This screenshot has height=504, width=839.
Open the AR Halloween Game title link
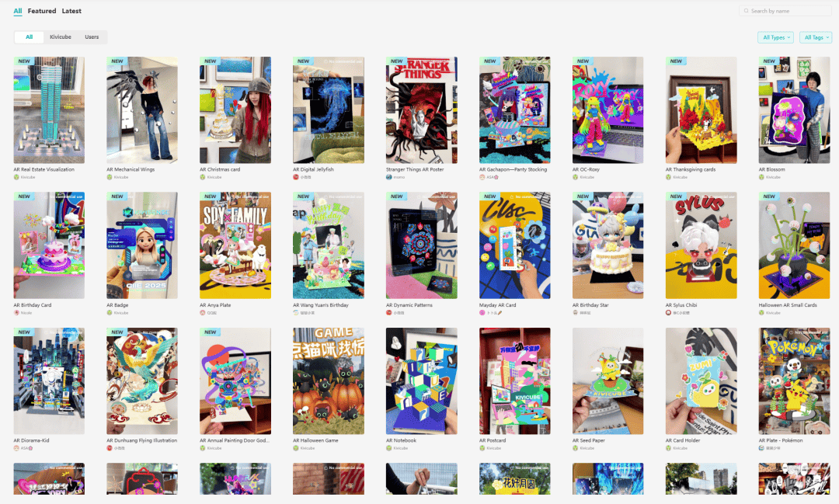pos(315,441)
